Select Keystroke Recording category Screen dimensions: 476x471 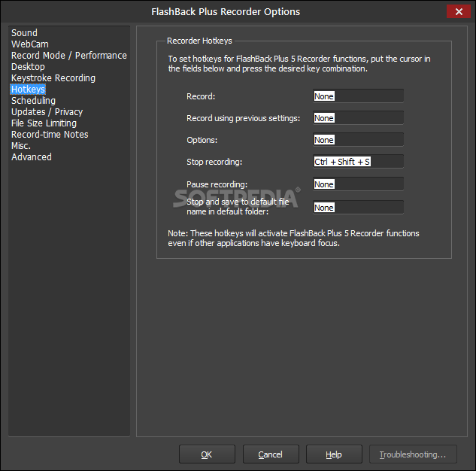pyautogui.click(x=53, y=78)
